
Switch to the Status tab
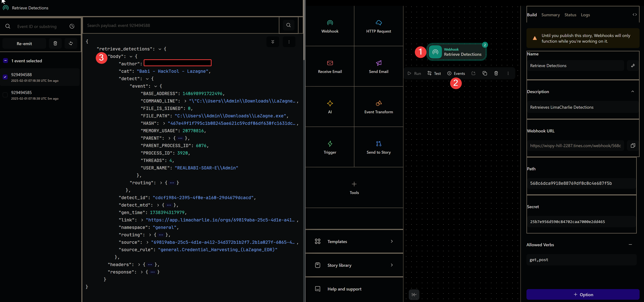[570, 15]
